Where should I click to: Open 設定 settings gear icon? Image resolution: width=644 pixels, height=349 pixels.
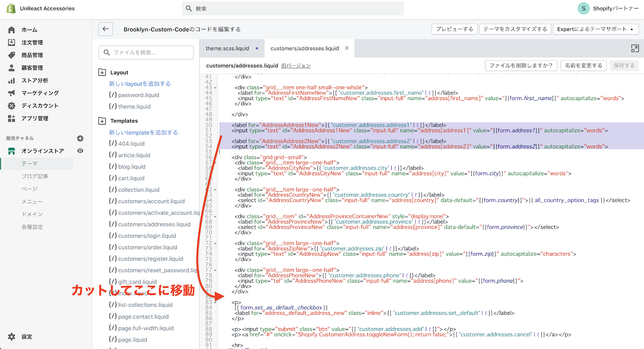(12, 337)
